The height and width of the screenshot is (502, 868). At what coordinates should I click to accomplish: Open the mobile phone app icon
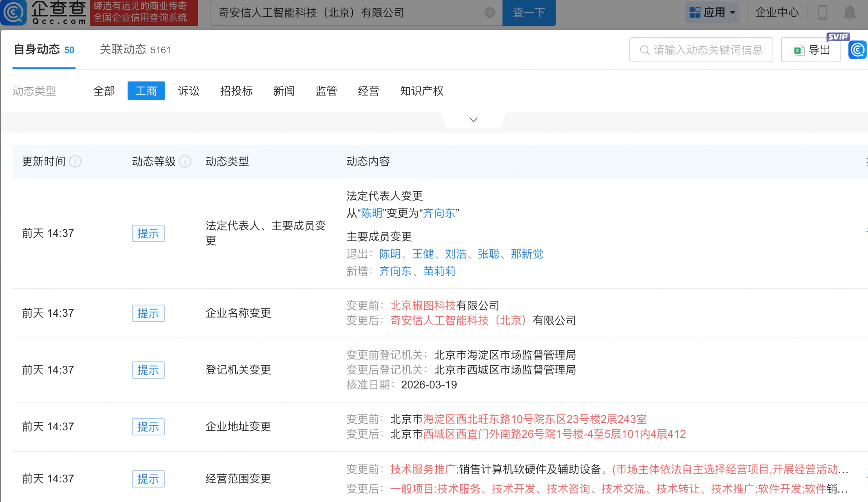822,13
